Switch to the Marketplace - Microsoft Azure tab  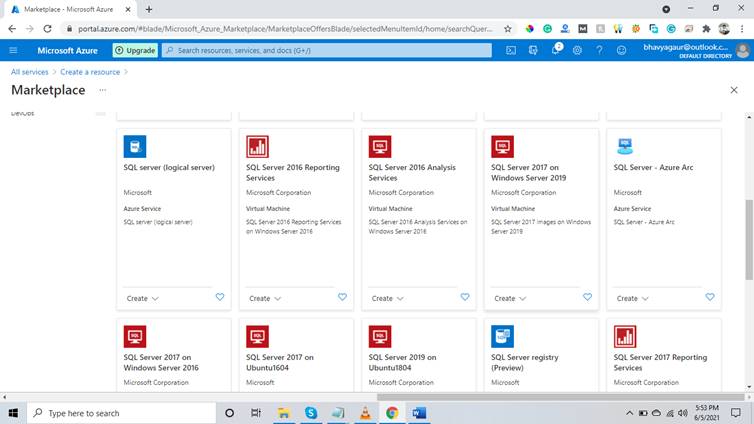click(71, 9)
